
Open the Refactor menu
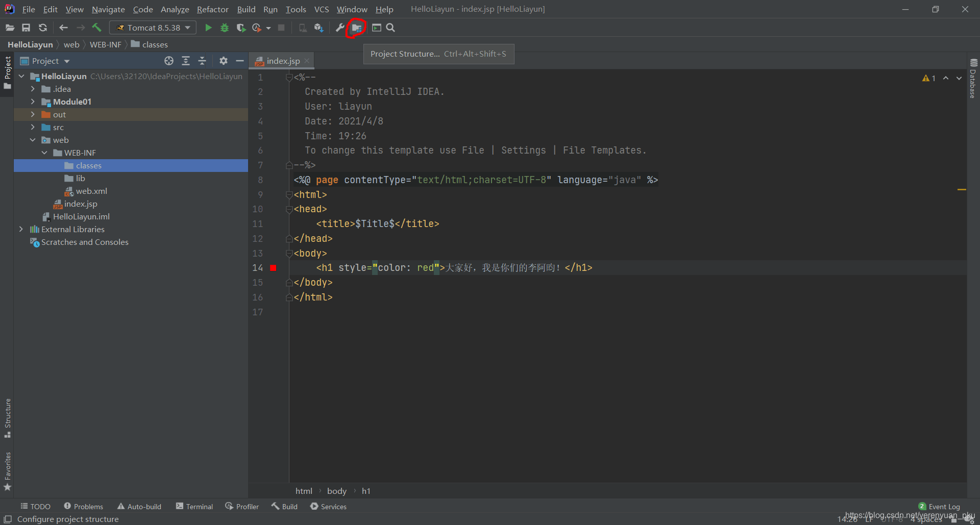click(x=213, y=9)
